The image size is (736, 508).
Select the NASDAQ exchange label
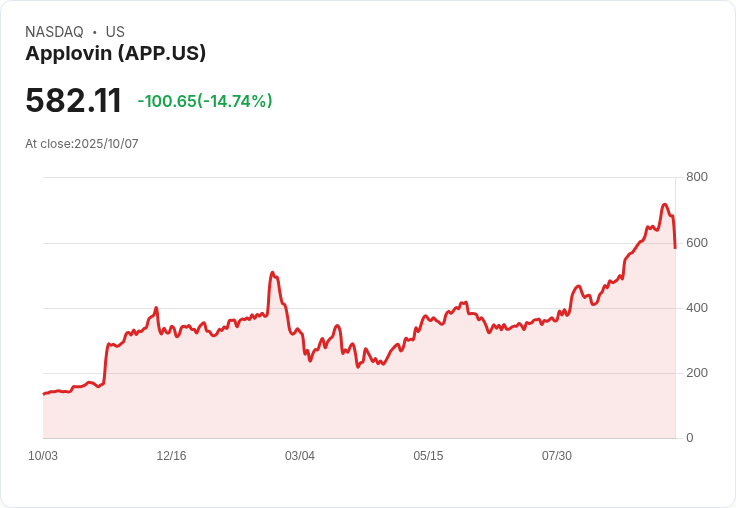tap(54, 32)
